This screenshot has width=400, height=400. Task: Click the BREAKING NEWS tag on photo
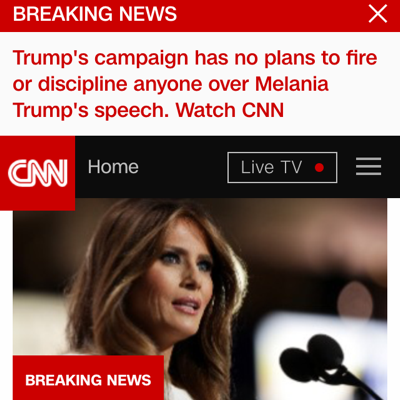[x=88, y=378]
